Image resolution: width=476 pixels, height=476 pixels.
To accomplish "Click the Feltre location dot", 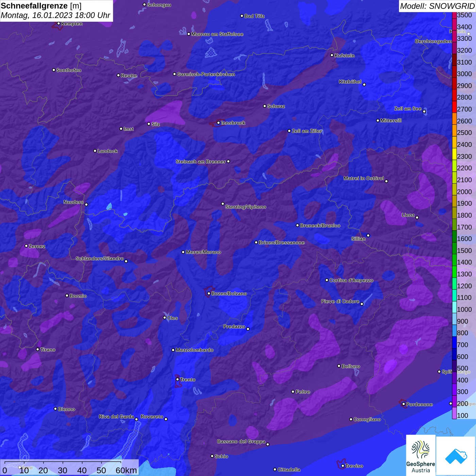I will pos(293,392).
